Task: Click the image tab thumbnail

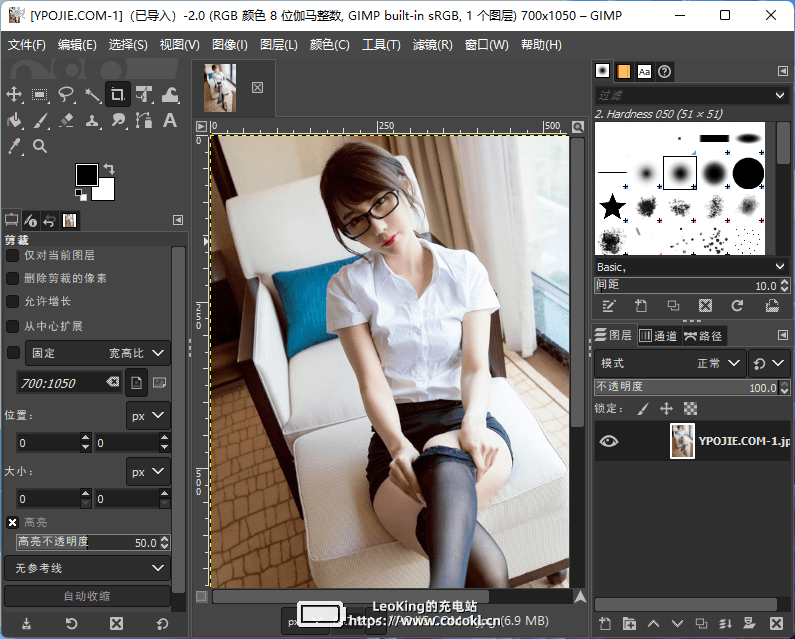Action: [x=220, y=88]
